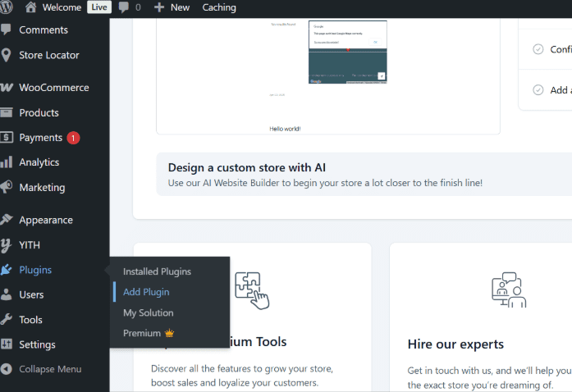This screenshot has height=392, width=572.
Task: Select Installed Plugins from submenu
Action: [x=157, y=271]
